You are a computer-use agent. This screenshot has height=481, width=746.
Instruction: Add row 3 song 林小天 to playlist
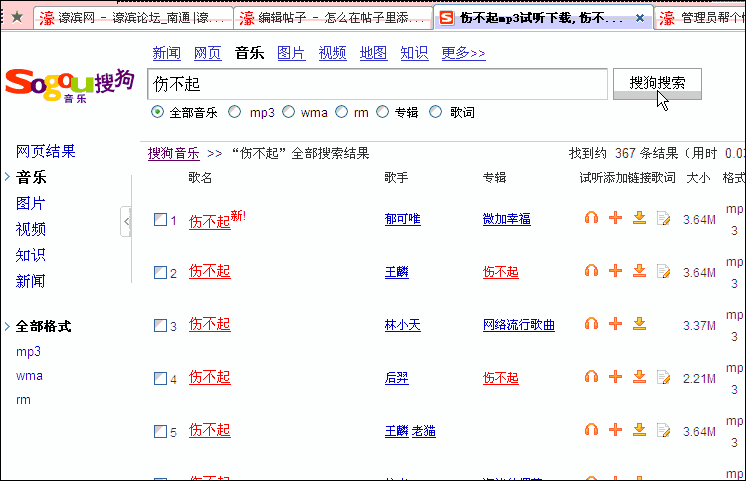[x=615, y=324]
